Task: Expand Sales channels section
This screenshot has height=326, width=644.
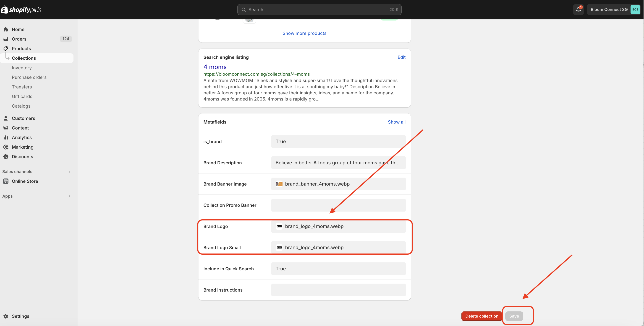Action: (x=69, y=172)
